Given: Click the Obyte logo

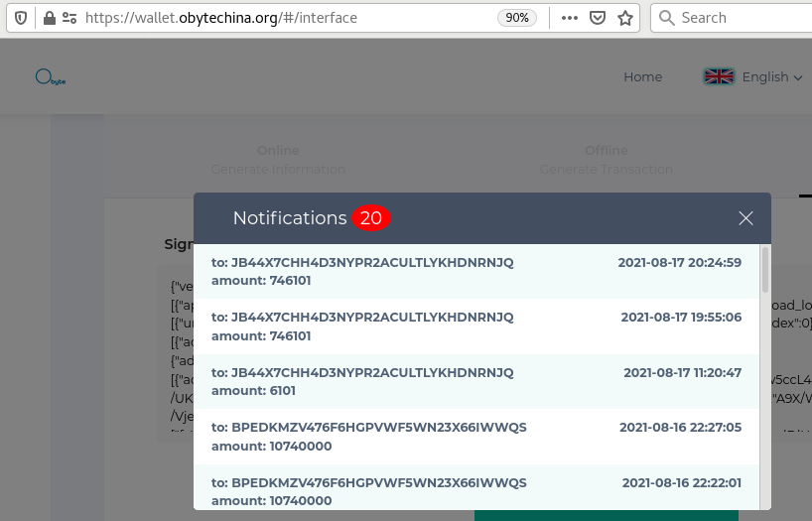Looking at the screenshot, I should point(51,77).
